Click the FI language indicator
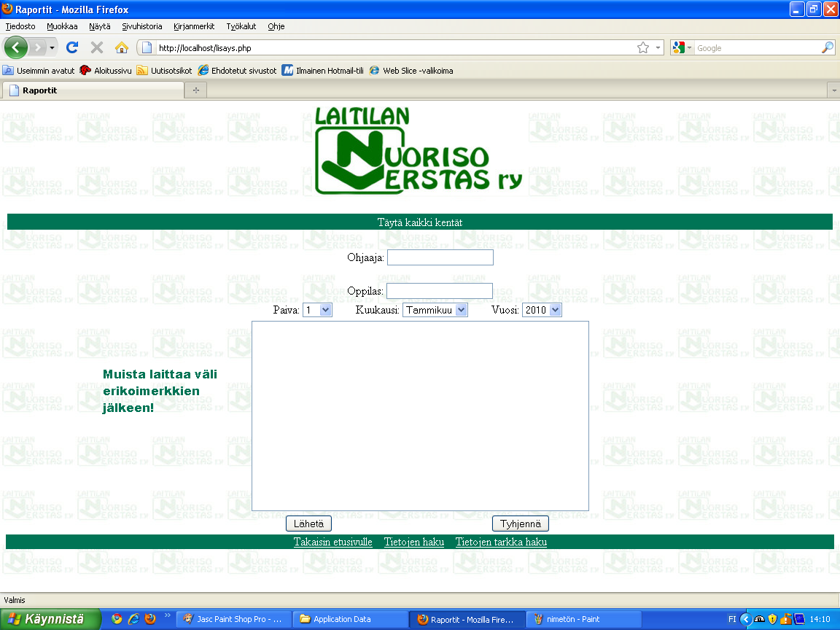 732,619
